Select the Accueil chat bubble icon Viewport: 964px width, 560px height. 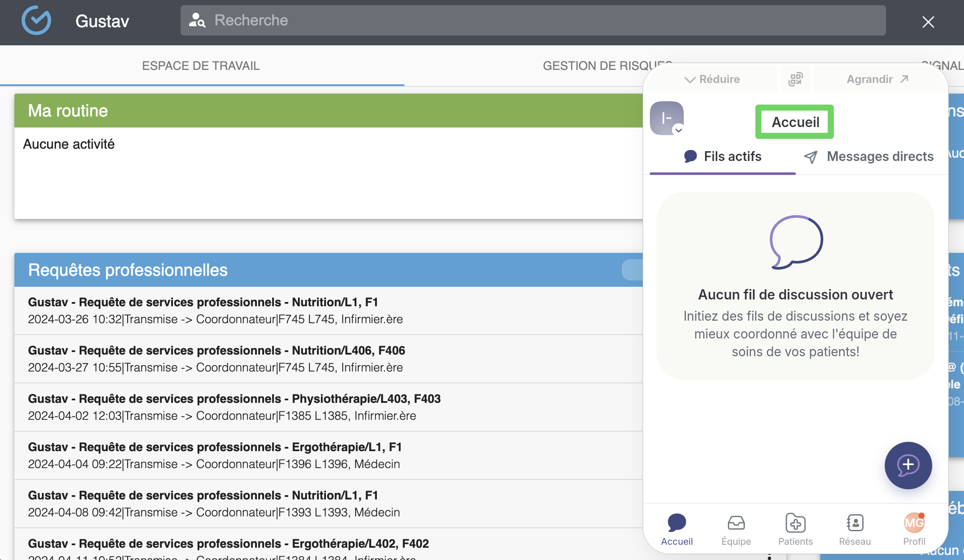click(x=677, y=523)
